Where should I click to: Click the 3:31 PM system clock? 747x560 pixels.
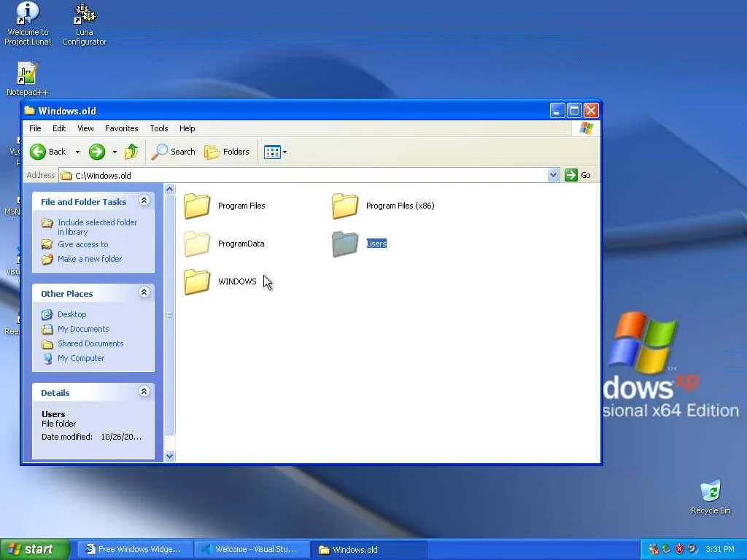point(720,550)
